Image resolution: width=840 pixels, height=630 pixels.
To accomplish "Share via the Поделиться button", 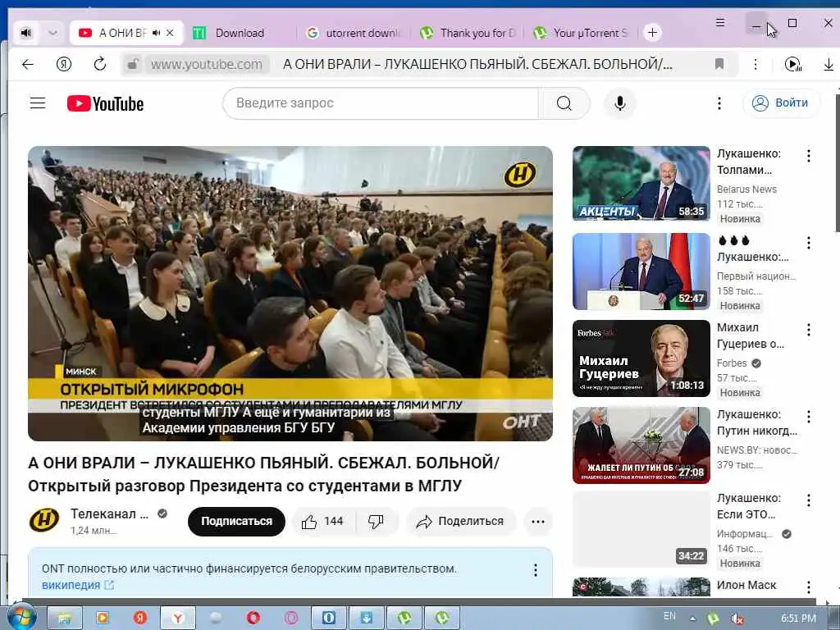I will pyautogui.click(x=461, y=521).
